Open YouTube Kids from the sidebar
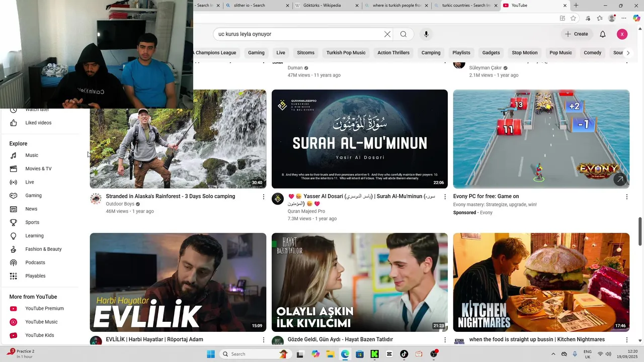Viewport: 644px width, 362px height. pos(40,335)
